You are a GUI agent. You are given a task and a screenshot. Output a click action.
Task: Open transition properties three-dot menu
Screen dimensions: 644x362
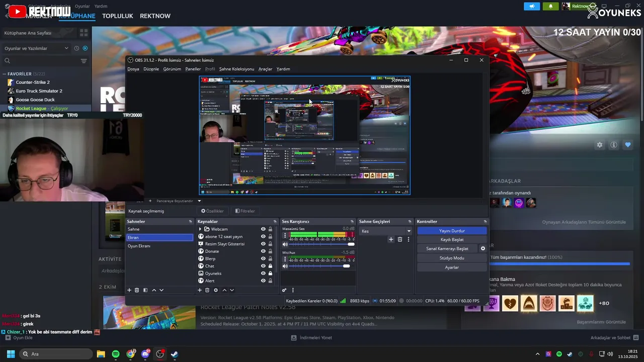pyautogui.click(x=409, y=239)
